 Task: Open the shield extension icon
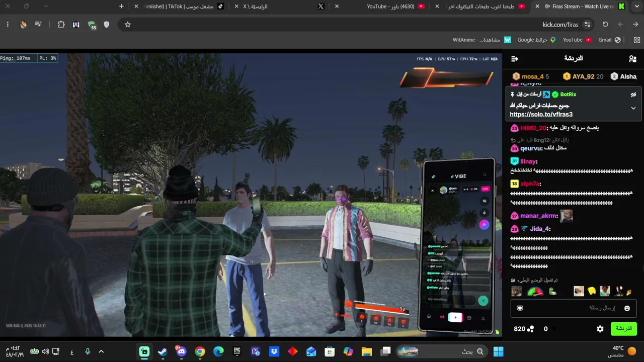coord(106,25)
